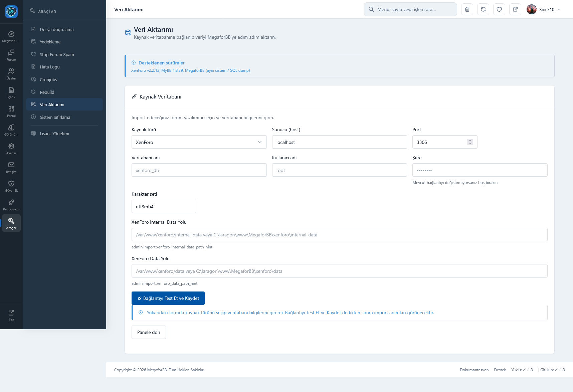Open Cronjobs in the tools menu
The image size is (573, 392).
point(48,79)
